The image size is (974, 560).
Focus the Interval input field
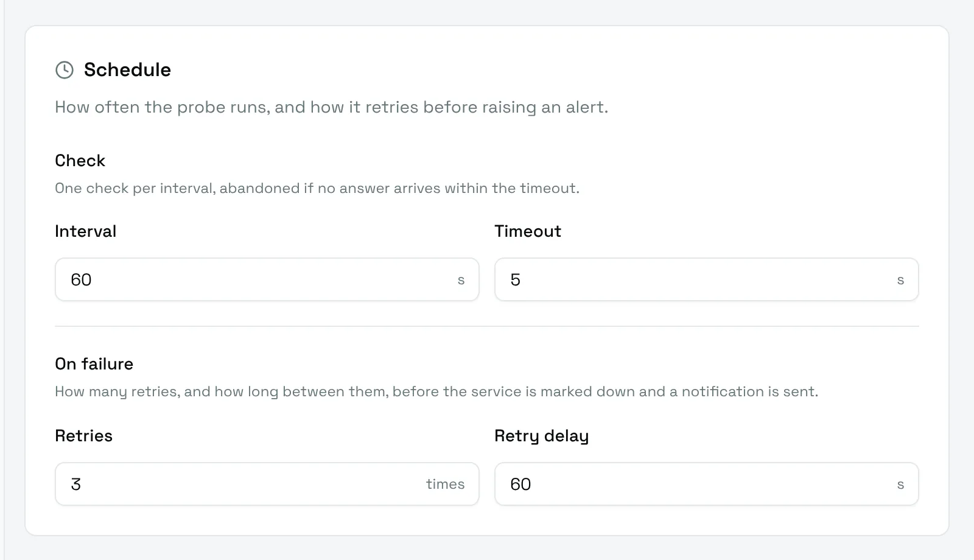pos(267,279)
